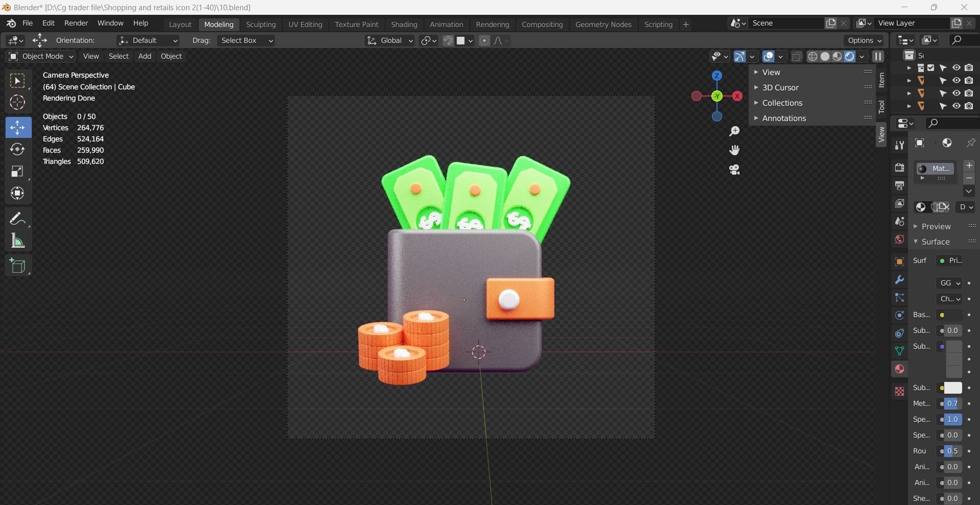Switch to solid viewport shading
Image resolution: width=980 pixels, height=505 pixels.
click(x=825, y=56)
